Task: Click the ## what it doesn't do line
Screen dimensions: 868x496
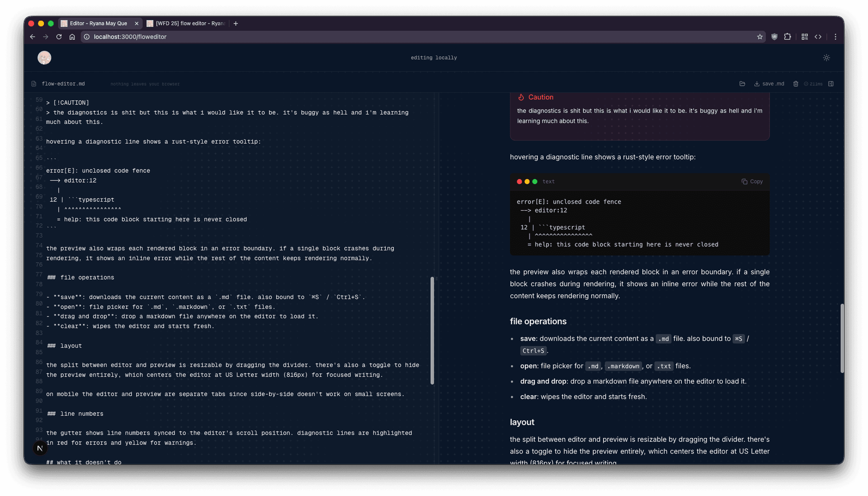Action: (84, 462)
